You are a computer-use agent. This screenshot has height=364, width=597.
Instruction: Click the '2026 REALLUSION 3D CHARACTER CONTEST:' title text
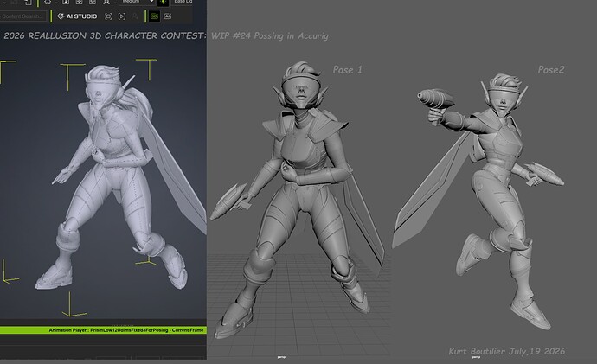[x=105, y=35]
